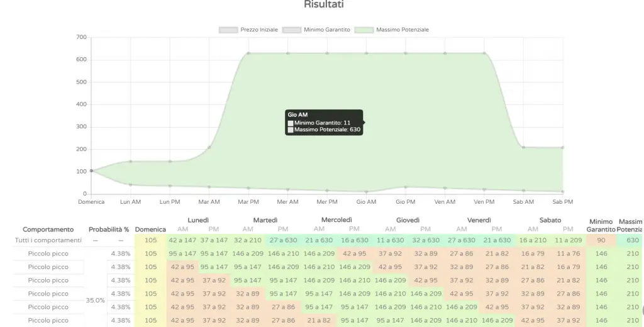Click the Gio AM data point on lower line

tap(367, 191)
